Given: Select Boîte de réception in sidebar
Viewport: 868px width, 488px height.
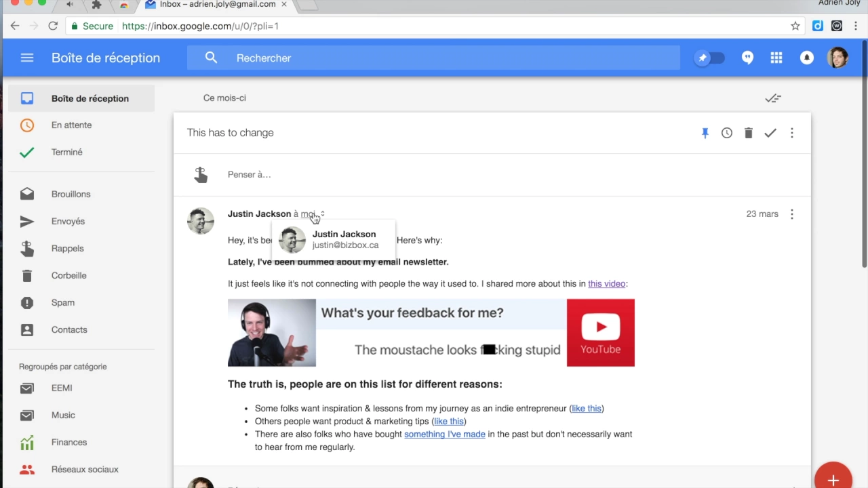Looking at the screenshot, I should pos(81,98).
